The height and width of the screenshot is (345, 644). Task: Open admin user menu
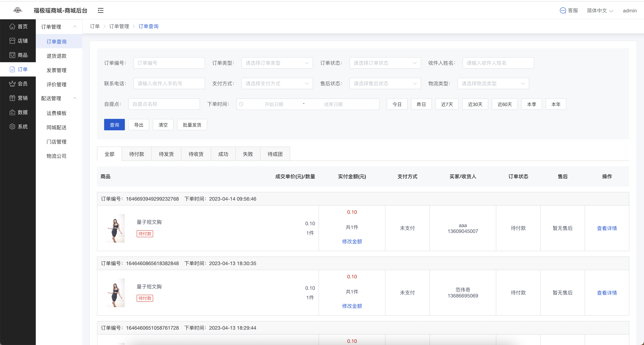(630, 11)
